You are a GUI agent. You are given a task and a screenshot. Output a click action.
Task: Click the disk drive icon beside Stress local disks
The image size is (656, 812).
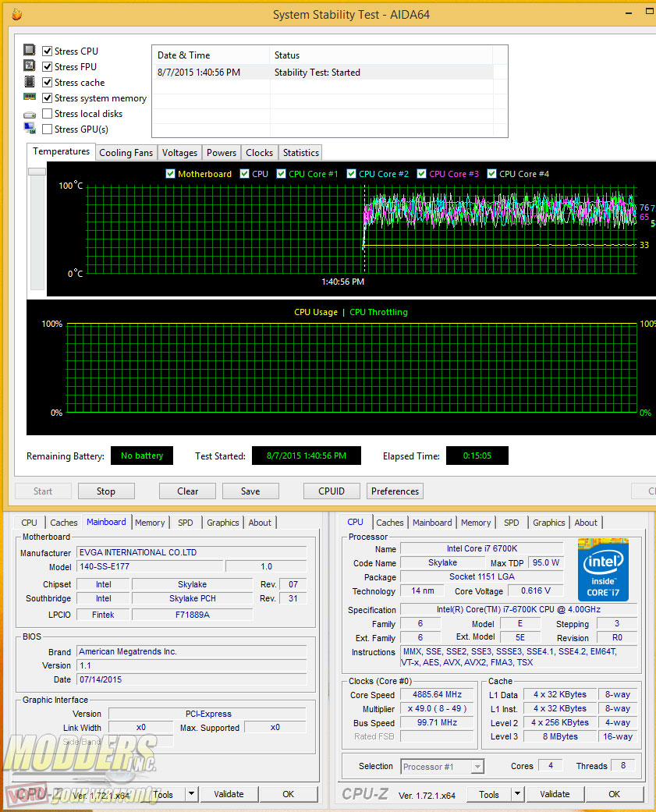tap(30, 115)
